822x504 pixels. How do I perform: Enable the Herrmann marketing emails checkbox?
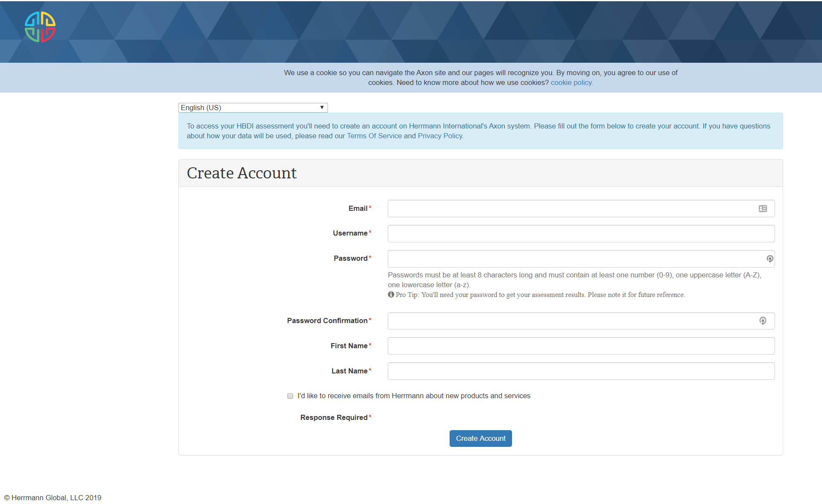coord(290,396)
